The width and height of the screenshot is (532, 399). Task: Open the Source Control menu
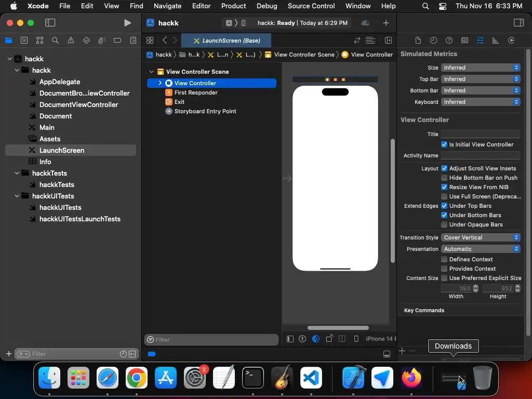[311, 6]
